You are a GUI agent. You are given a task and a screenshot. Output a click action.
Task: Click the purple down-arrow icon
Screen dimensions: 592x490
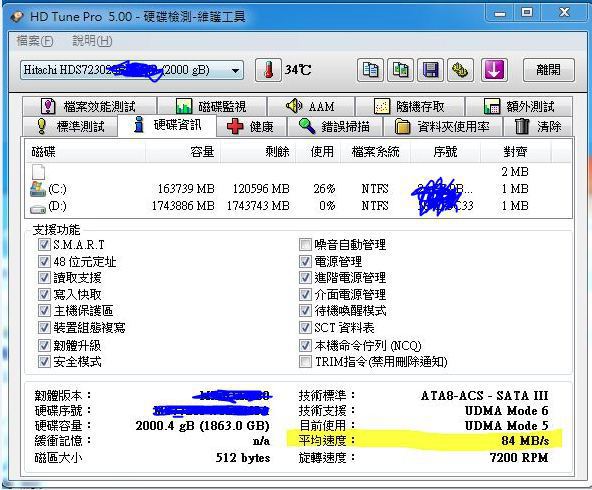(494, 70)
